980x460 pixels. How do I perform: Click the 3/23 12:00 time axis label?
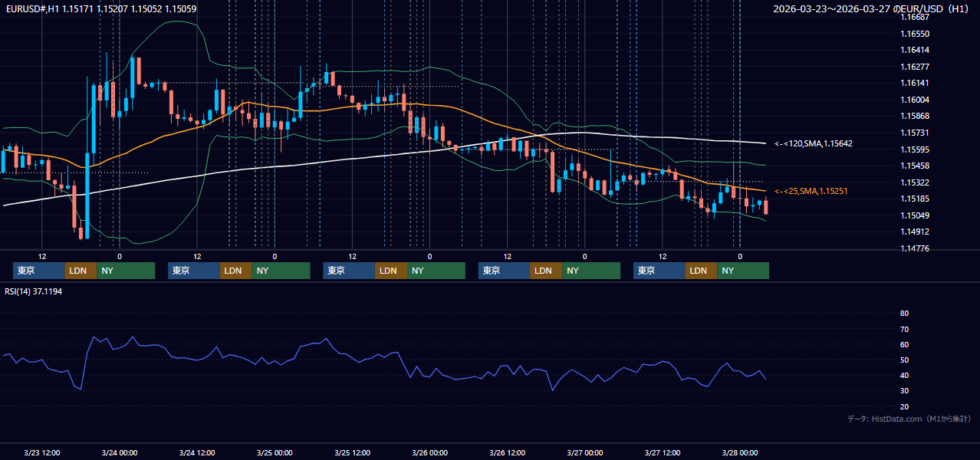coord(42,452)
